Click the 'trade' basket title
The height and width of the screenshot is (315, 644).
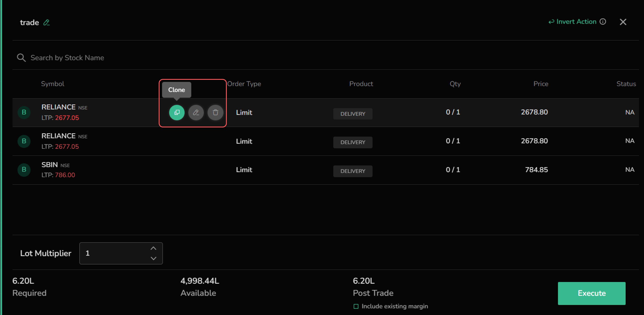tap(29, 23)
